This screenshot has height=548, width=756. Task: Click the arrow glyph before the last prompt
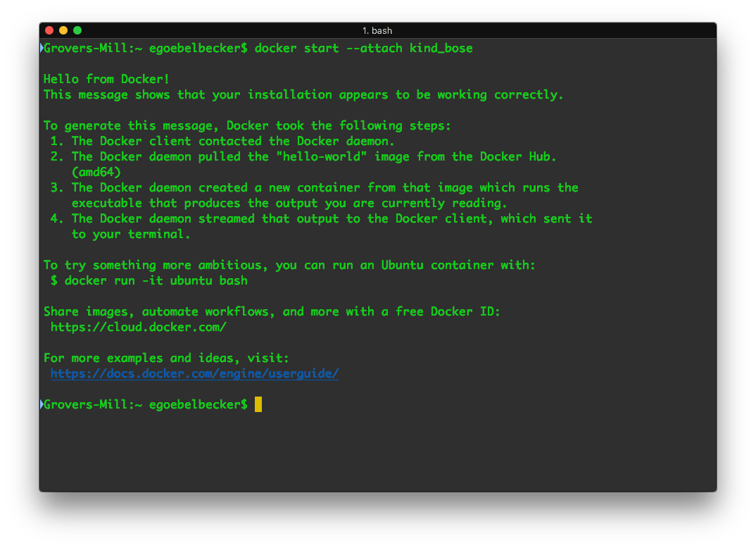coord(41,404)
